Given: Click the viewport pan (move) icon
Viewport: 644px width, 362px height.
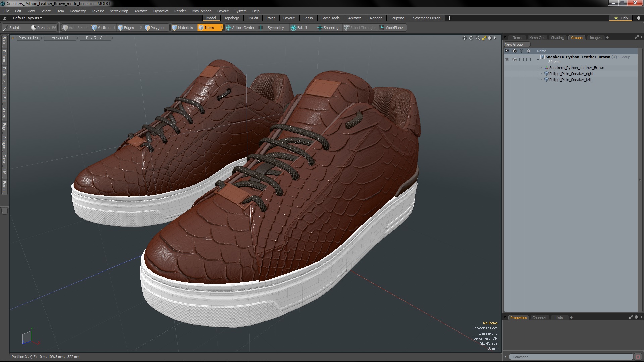Looking at the screenshot, I should pos(464,38).
